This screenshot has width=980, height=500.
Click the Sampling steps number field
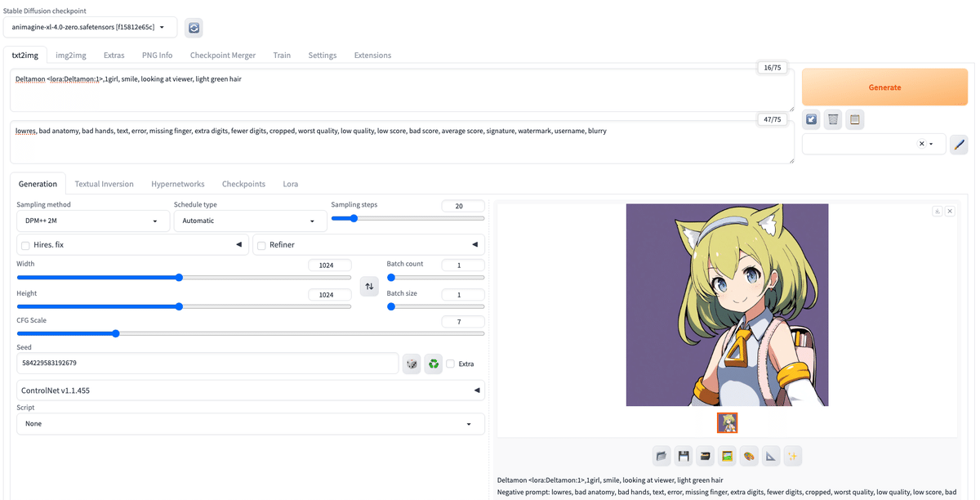463,206
